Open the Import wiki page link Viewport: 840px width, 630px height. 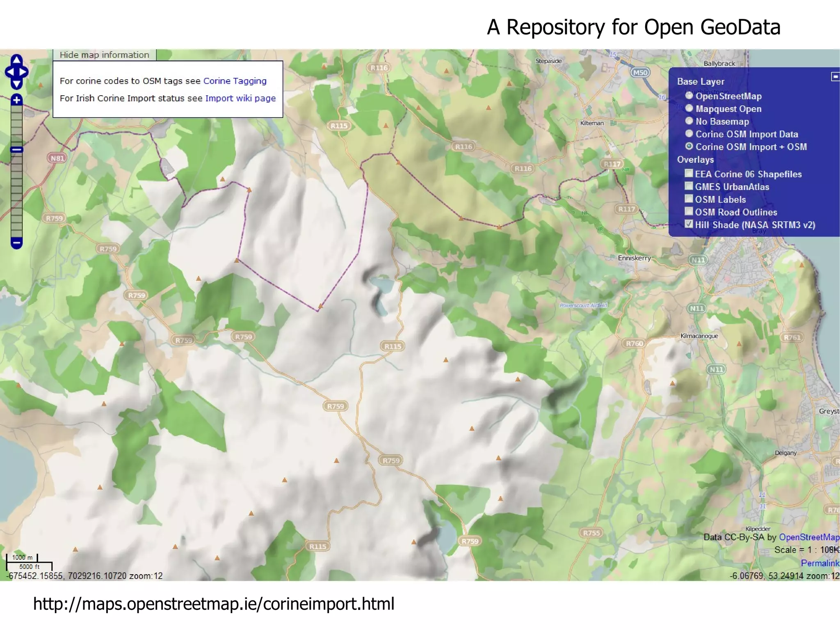(240, 98)
